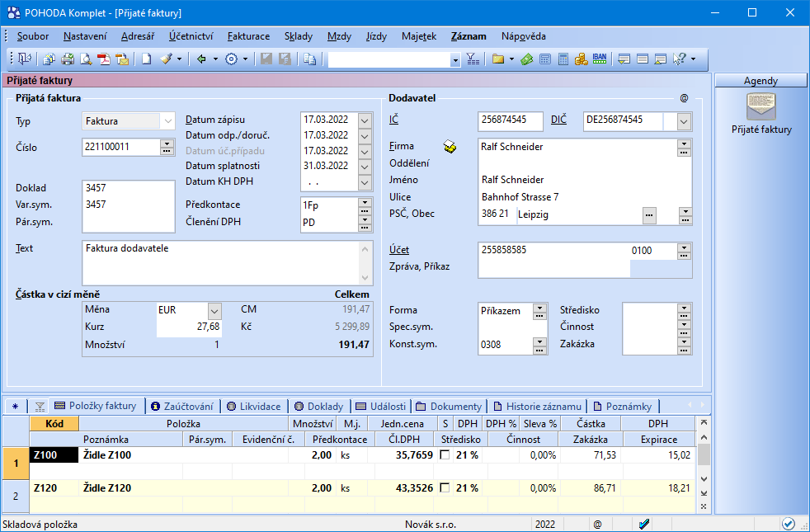Screen dimensions: 810x532
Task: Click the round checkmark icon in status bar
Action: [x=788, y=524]
